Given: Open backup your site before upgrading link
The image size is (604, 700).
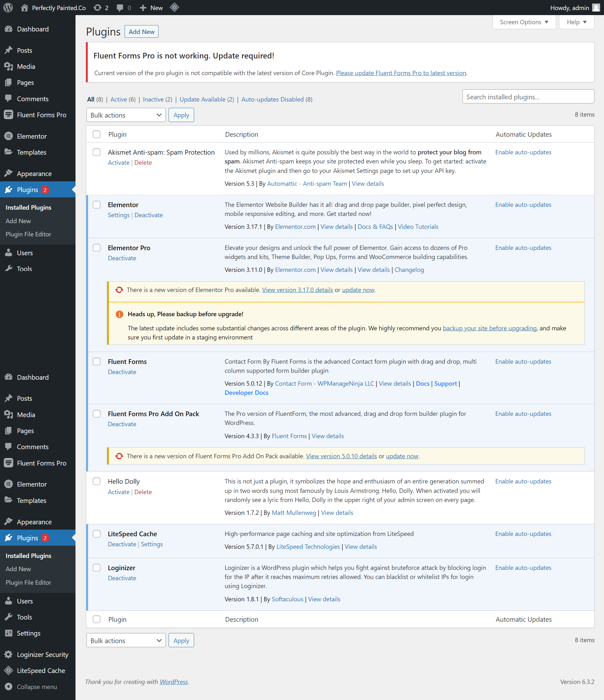Looking at the screenshot, I should (490, 328).
